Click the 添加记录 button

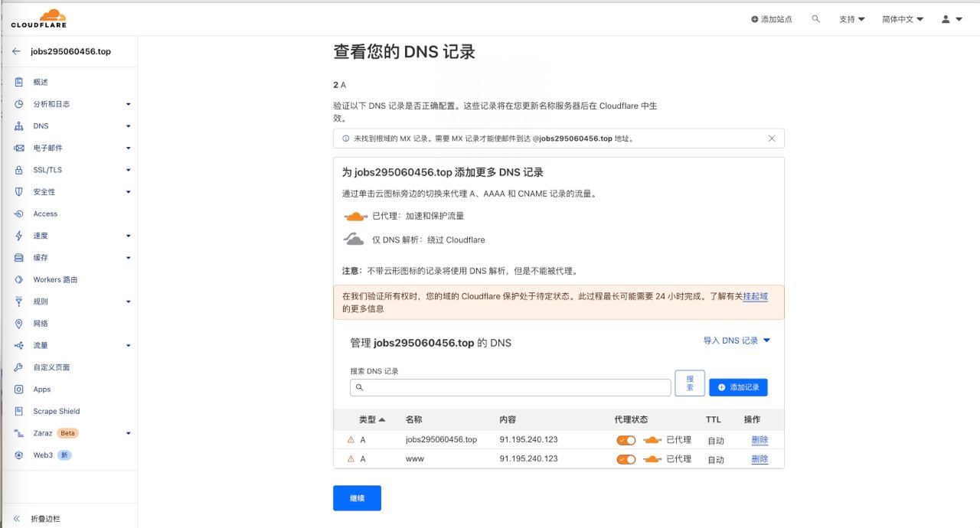coord(738,387)
